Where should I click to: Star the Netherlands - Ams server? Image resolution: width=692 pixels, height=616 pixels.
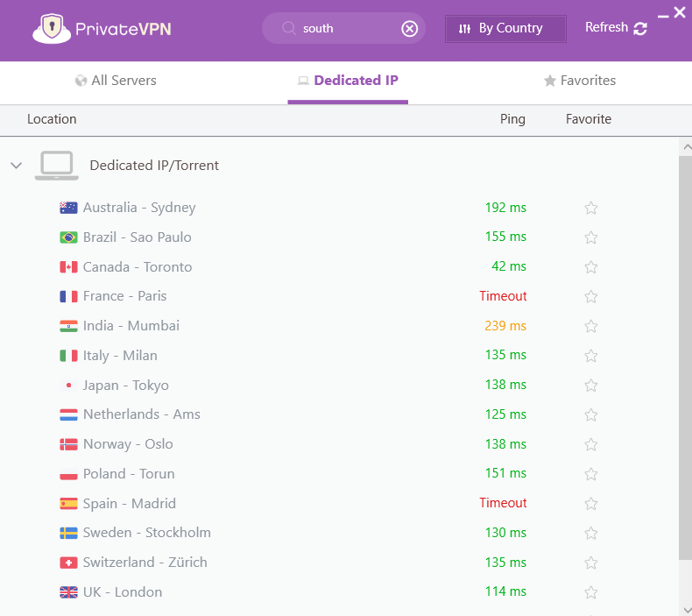click(x=591, y=414)
